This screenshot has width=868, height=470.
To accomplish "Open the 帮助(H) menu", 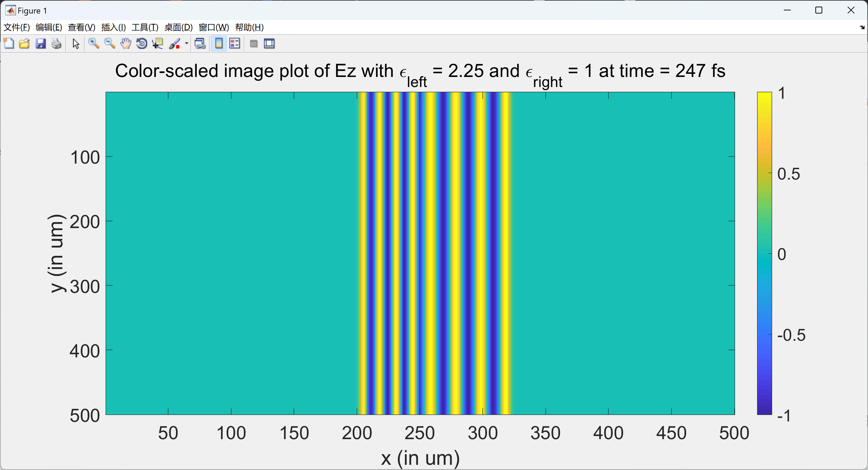I will pyautogui.click(x=249, y=27).
